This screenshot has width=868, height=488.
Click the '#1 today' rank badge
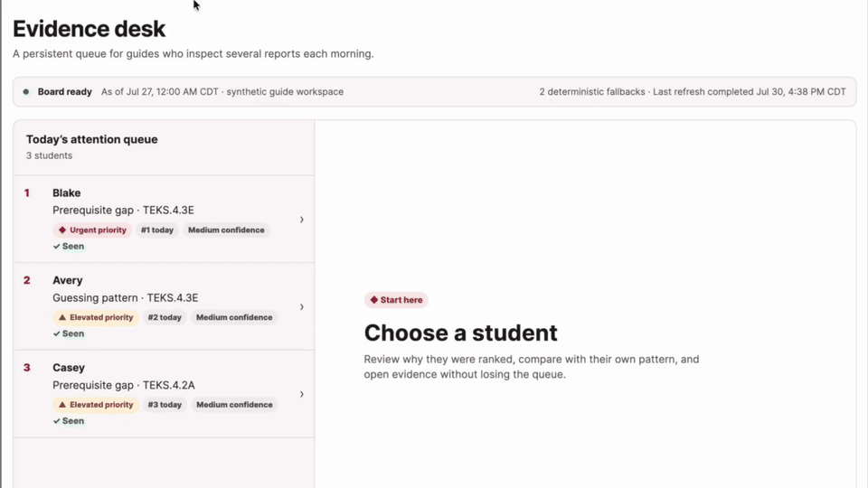(x=157, y=230)
